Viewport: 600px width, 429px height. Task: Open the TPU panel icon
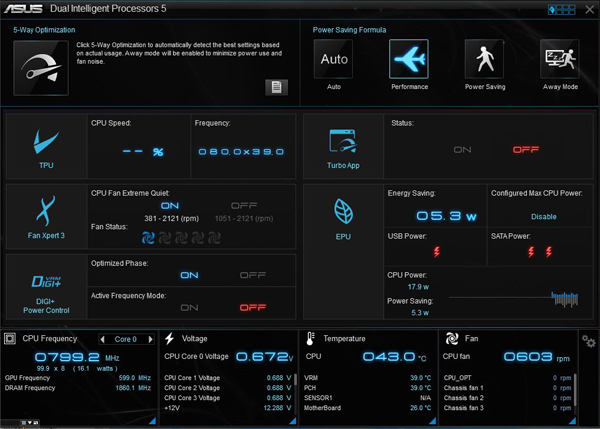point(46,142)
